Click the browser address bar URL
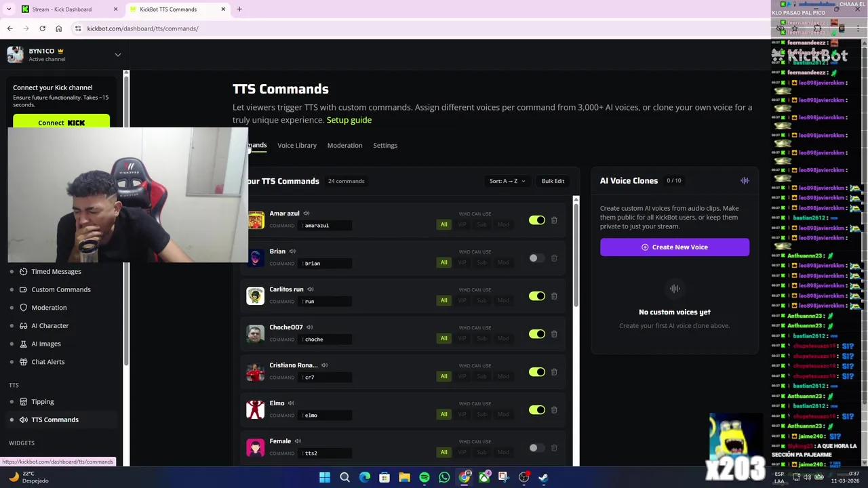This screenshot has width=868, height=488. [x=142, y=28]
